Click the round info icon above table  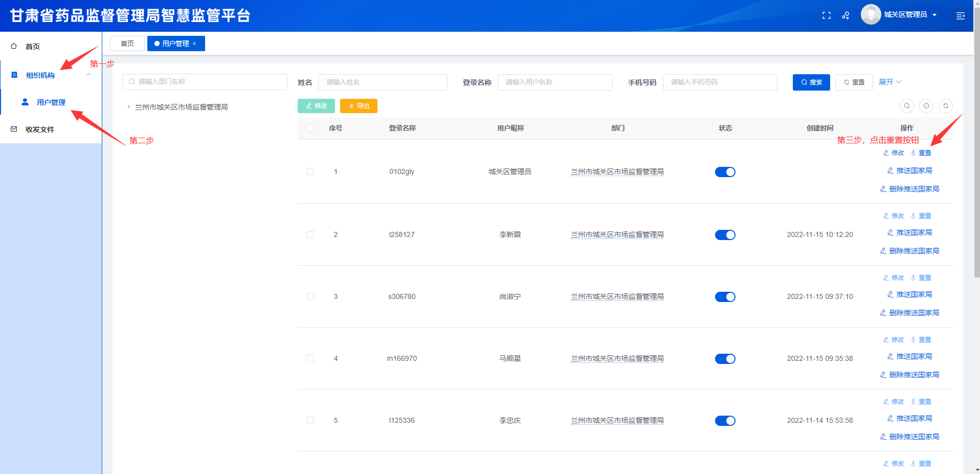coord(926,106)
